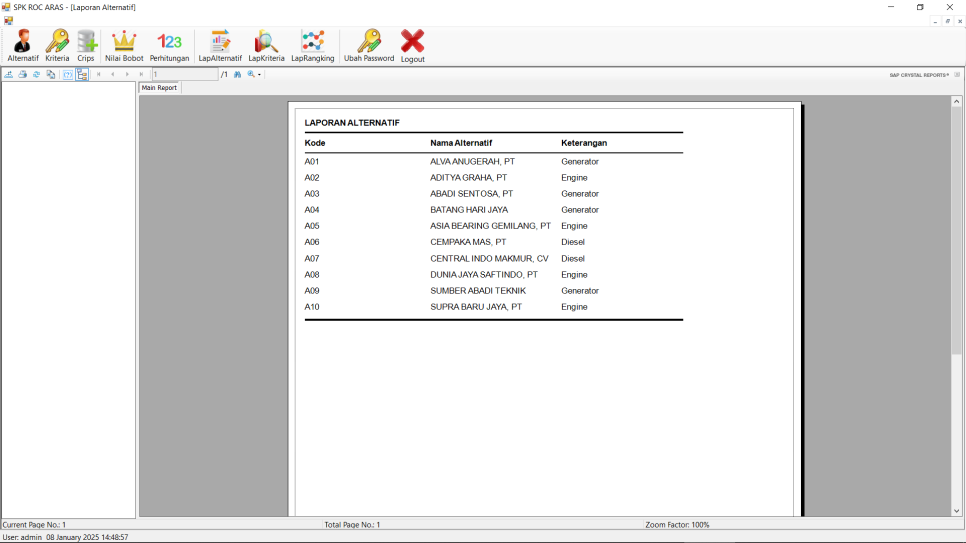966x543 pixels.
Task: Open the LapAlternatif report button
Action: point(220,46)
